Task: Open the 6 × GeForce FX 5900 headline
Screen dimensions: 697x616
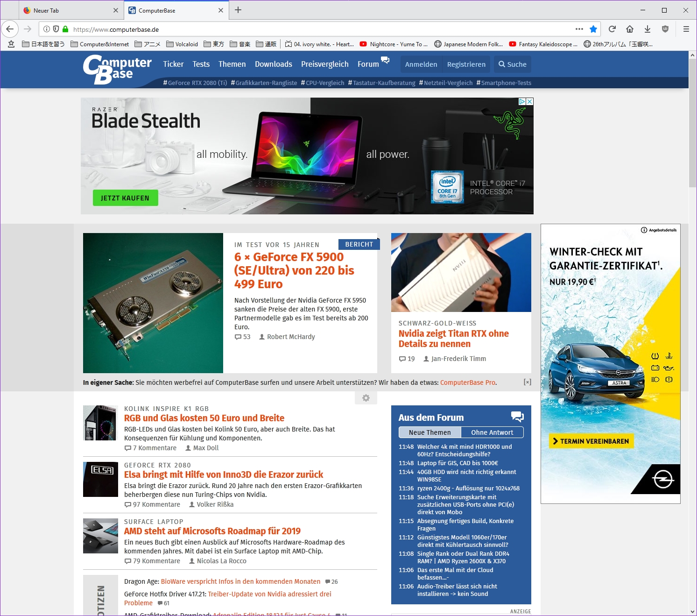Action: 294,270
